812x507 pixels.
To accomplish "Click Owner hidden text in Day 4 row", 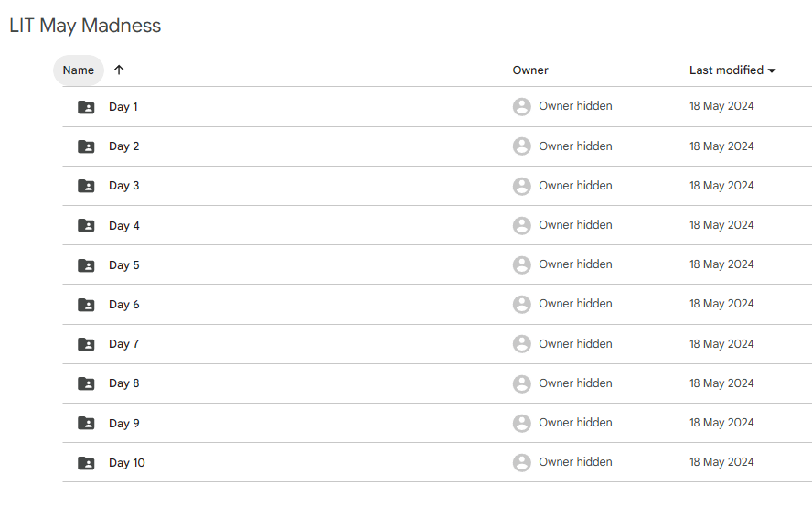I will click(x=575, y=225).
